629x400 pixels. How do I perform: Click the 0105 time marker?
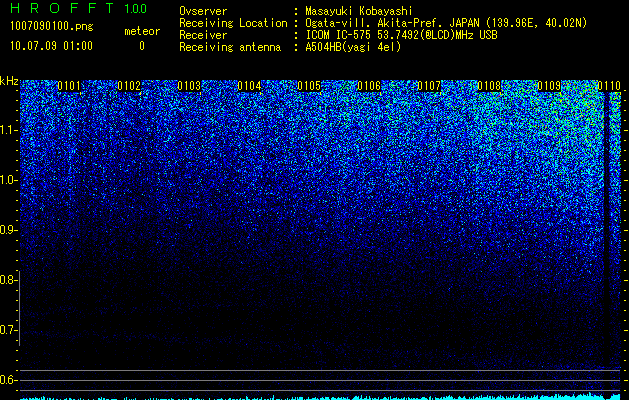[309, 86]
